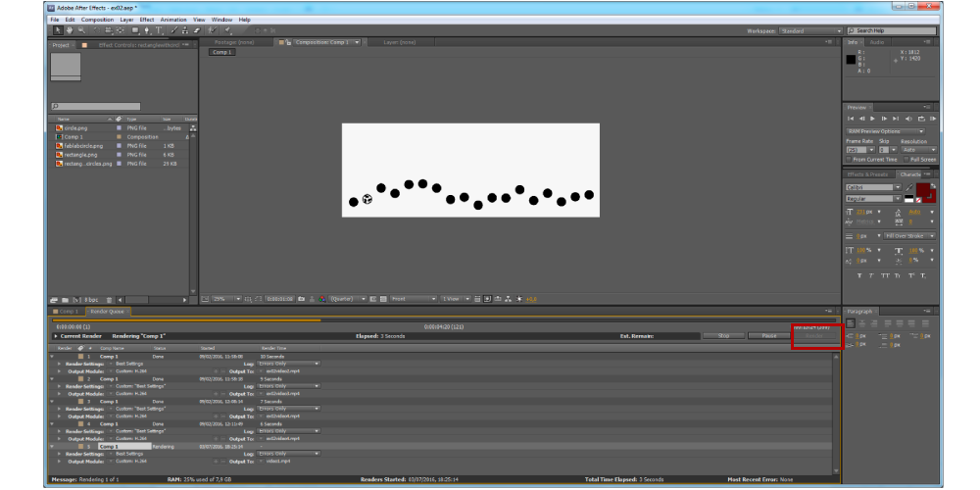Select the Rectangle shape tool
980x490 pixels.
coord(135,30)
